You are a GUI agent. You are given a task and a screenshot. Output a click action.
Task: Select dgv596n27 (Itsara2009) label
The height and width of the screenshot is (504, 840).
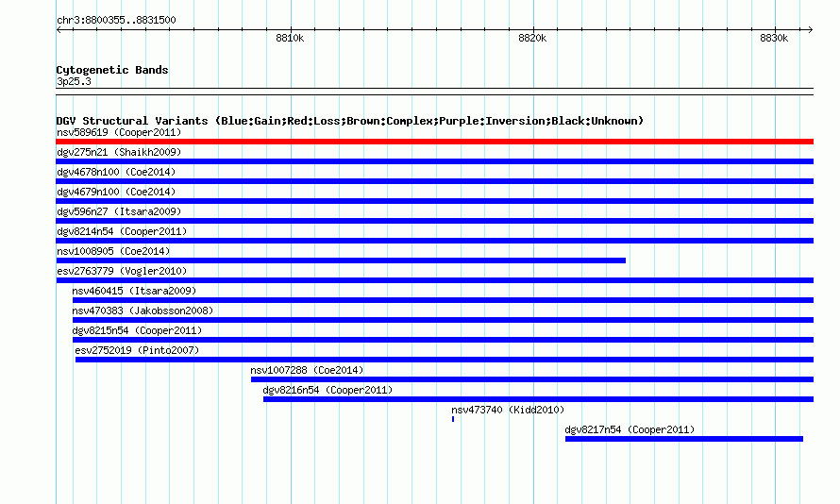point(119,211)
